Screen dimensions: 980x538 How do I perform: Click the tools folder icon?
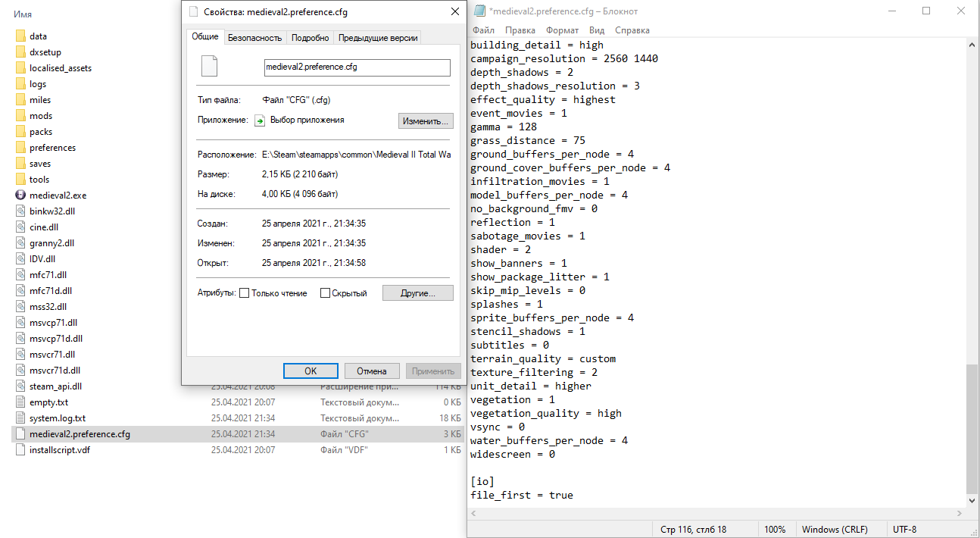pyautogui.click(x=20, y=180)
